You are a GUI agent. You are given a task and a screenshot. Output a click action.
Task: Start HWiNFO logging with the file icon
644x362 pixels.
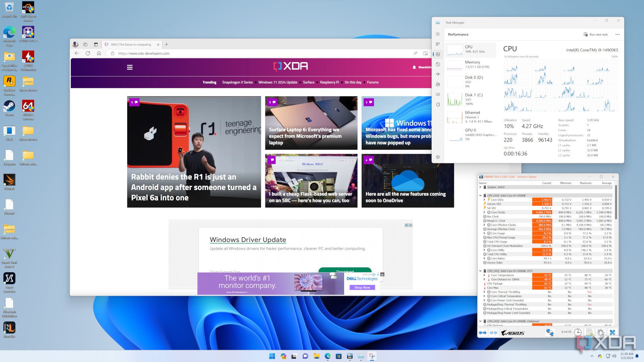(x=589, y=333)
